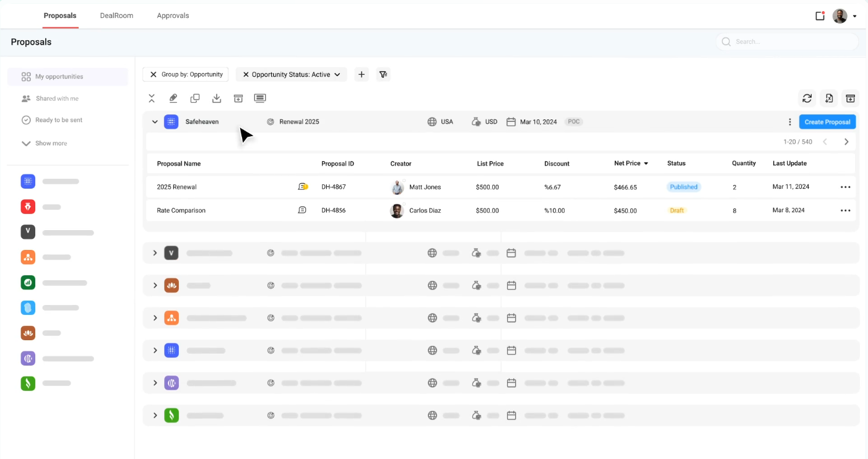Go to the previous page of proposals
The height and width of the screenshot is (459, 868).
[825, 142]
